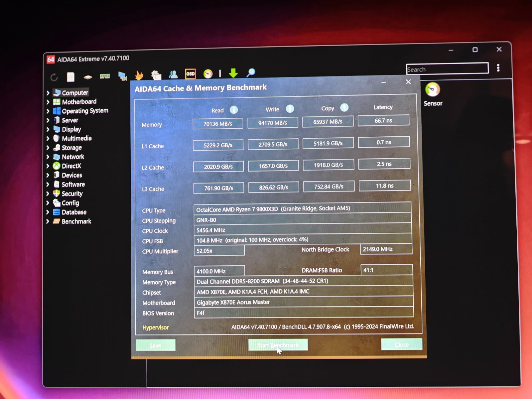Open the three-dot menu beside Search
This screenshot has width=532, height=399.
click(x=498, y=68)
